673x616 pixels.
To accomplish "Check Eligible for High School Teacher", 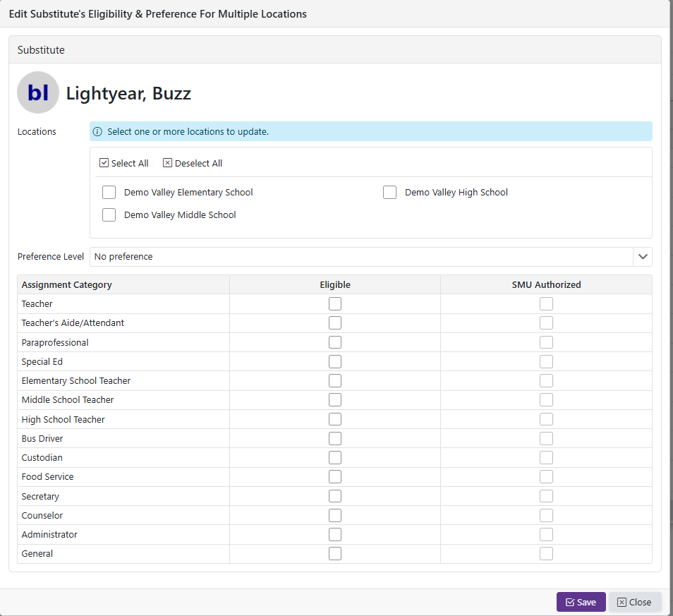I will 335,419.
